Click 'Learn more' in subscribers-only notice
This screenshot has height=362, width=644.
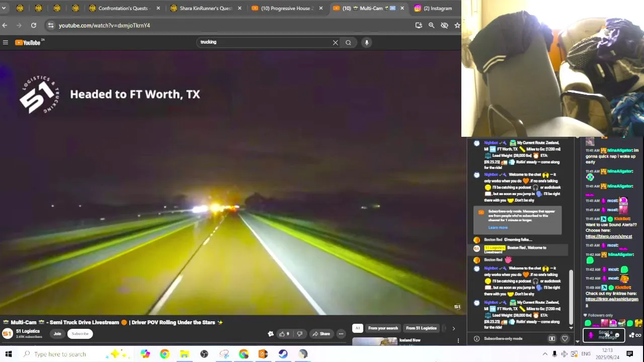click(x=498, y=228)
